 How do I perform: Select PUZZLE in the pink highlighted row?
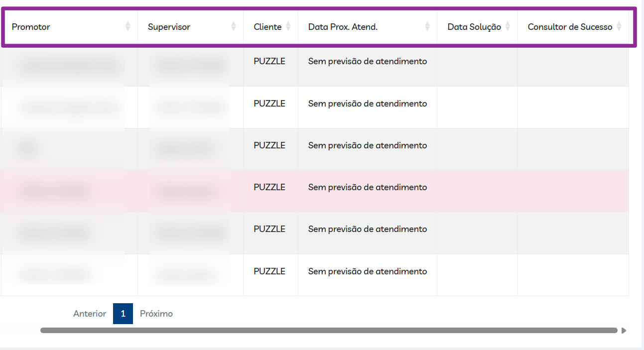(x=269, y=187)
